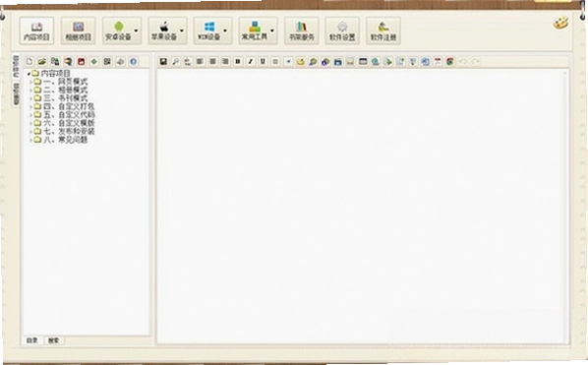Open the color palette skin icon

click(x=560, y=24)
